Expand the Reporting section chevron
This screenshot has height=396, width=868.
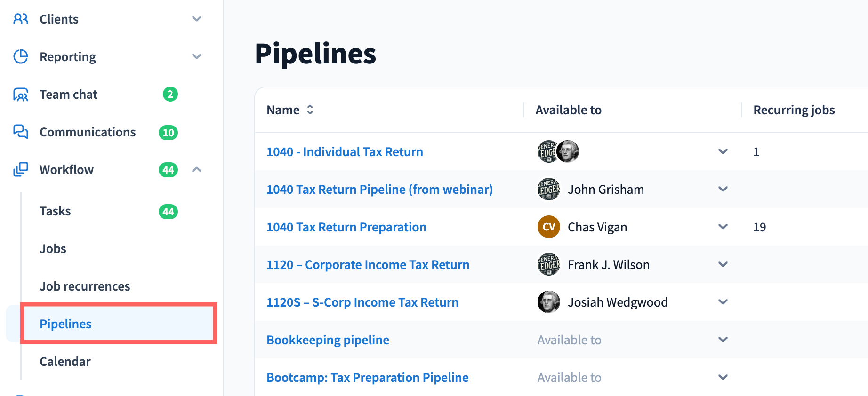[x=197, y=56]
